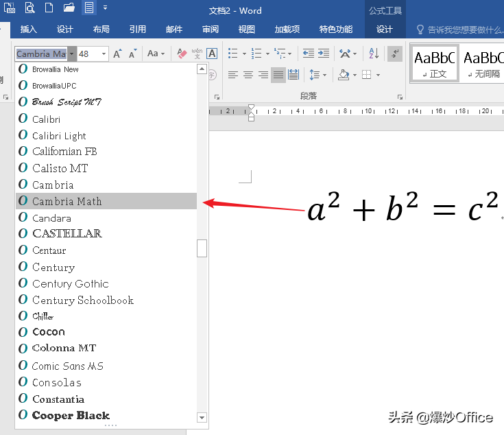Open the multilevel list menu

[x=283, y=54]
